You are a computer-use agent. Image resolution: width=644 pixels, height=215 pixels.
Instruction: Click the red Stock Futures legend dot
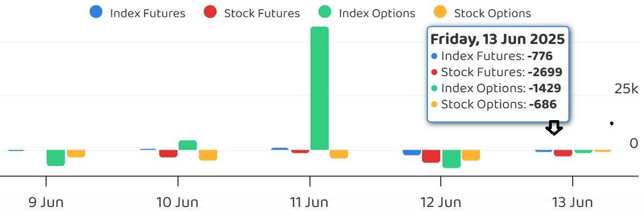[210, 13]
